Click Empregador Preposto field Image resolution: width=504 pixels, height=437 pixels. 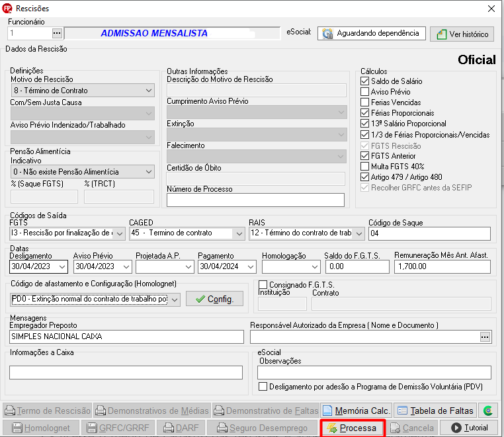(126, 337)
